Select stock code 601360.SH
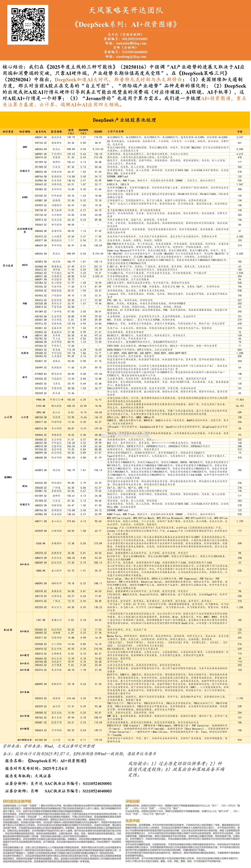Screen dimensions: 251x868 (41, 740)
